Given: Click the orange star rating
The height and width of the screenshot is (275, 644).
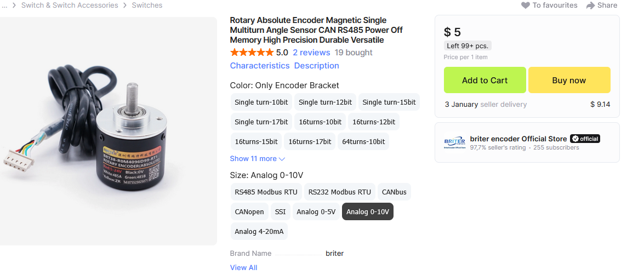Looking at the screenshot, I should [x=252, y=53].
